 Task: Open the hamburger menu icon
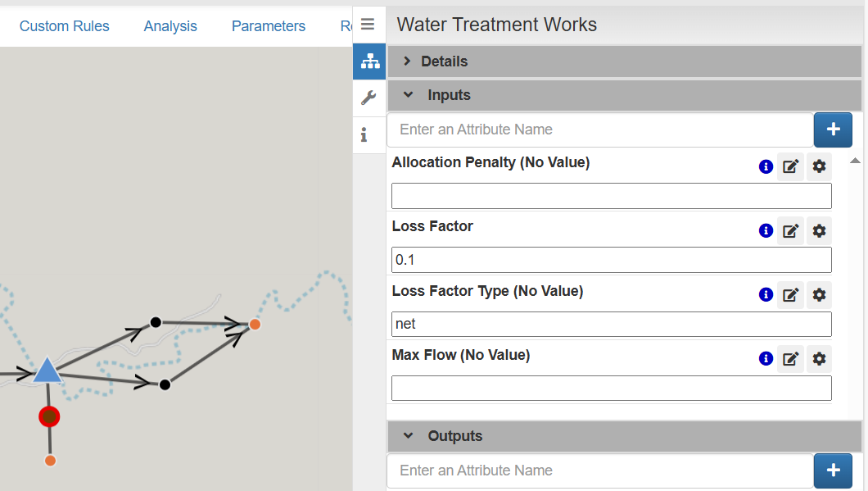(x=368, y=25)
